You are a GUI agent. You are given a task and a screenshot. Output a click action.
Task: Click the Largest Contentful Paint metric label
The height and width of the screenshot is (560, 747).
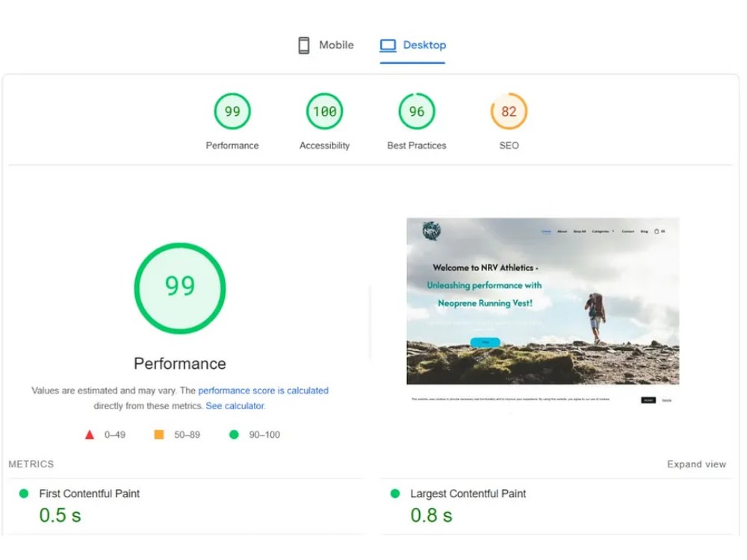click(468, 494)
